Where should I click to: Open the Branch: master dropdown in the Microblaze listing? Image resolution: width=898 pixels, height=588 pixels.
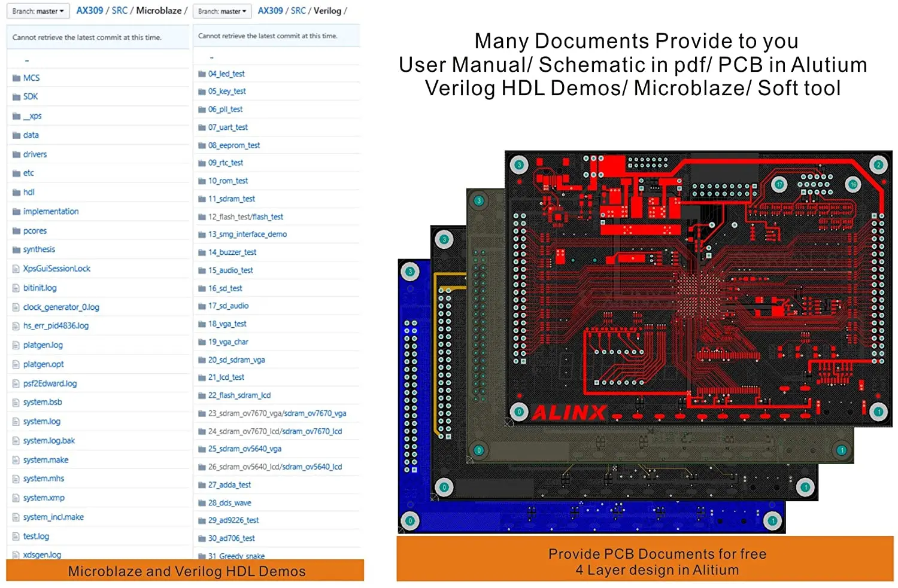pos(38,11)
